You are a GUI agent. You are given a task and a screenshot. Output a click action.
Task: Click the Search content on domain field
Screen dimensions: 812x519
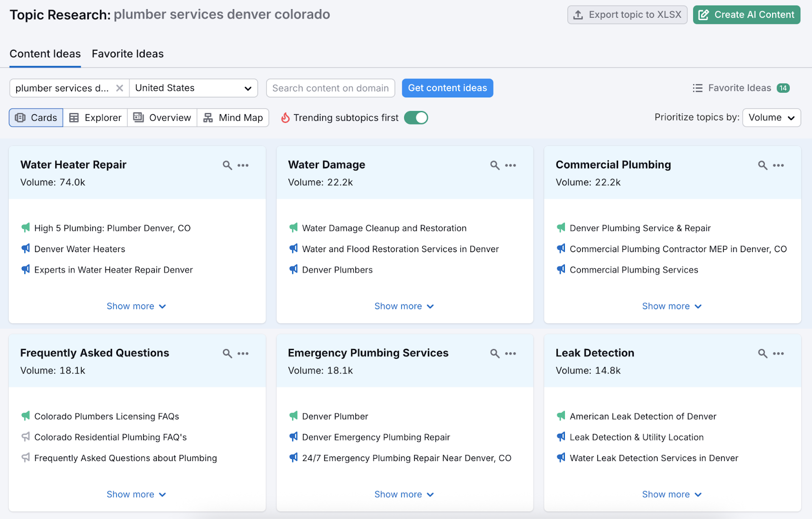pyautogui.click(x=330, y=88)
